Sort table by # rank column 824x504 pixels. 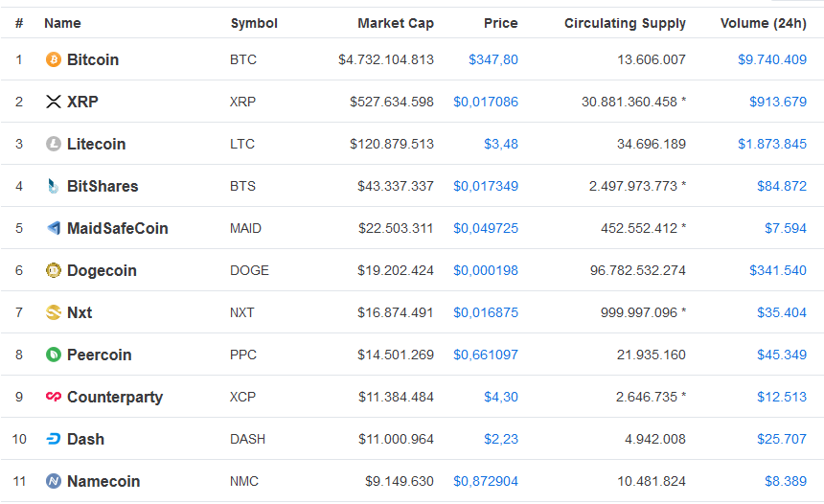pos(19,23)
